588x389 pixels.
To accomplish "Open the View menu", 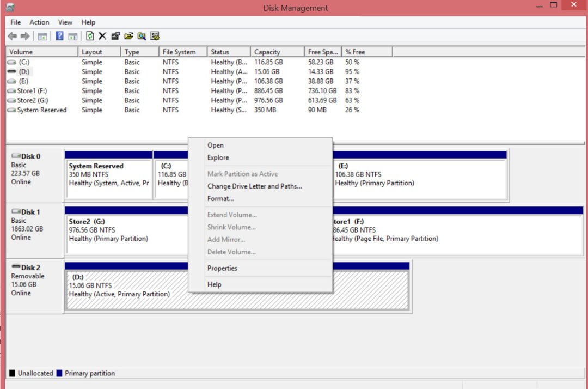I will 65,22.
